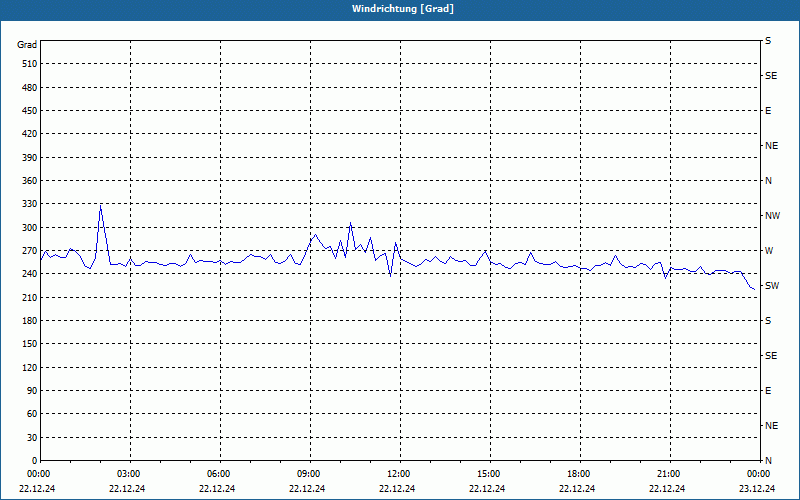The width and height of the screenshot is (800, 500).
Task: Click the wind direction spike peak near 330
Action: click(x=101, y=206)
